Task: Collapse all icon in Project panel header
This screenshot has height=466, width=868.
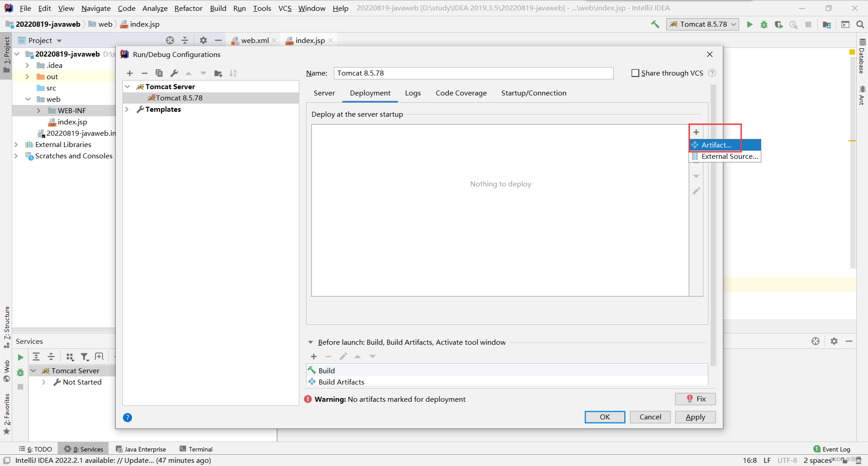Action: coord(185,40)
